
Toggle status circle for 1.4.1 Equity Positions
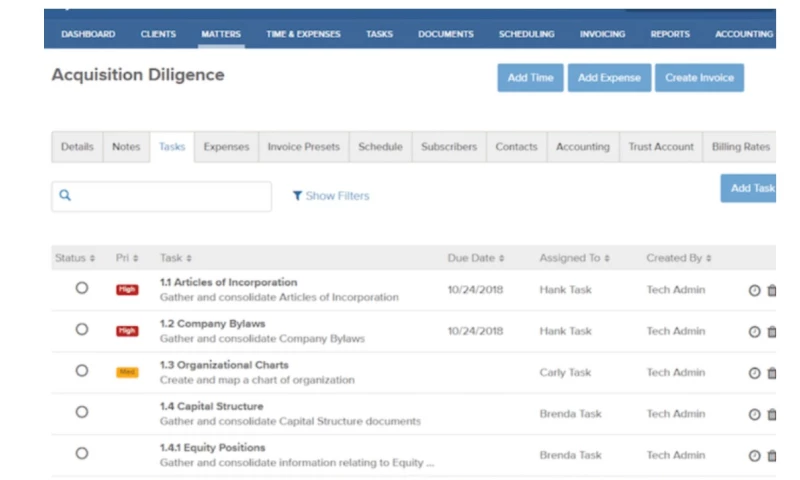82,453
